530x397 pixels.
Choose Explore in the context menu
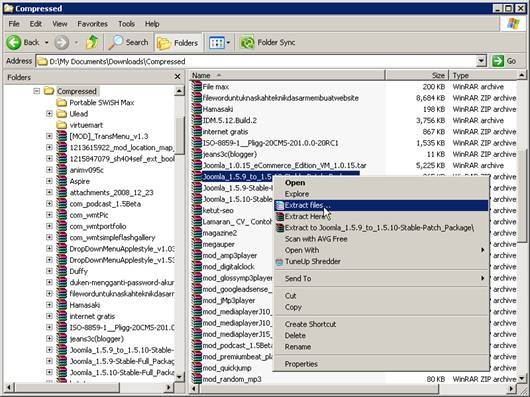coord(381,194)
